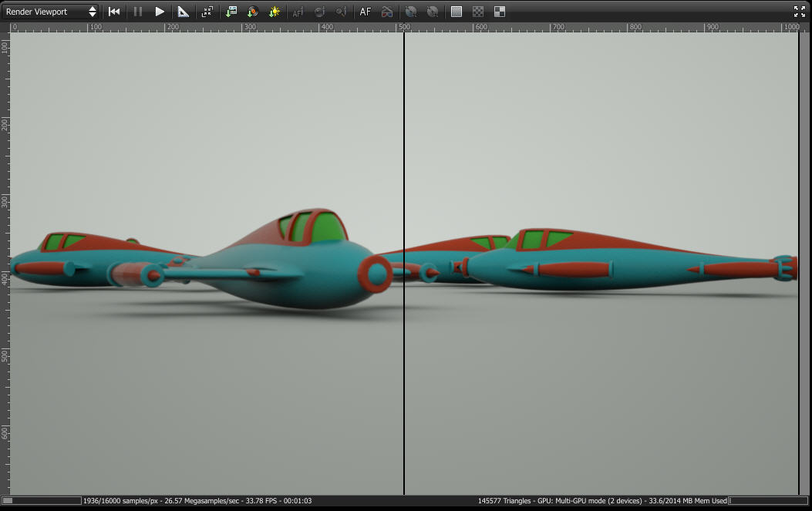Image resolution: width=812 pixels, height=511 pixels.
Task: Click the recenter view arrows icon
Action: (207, 12)
